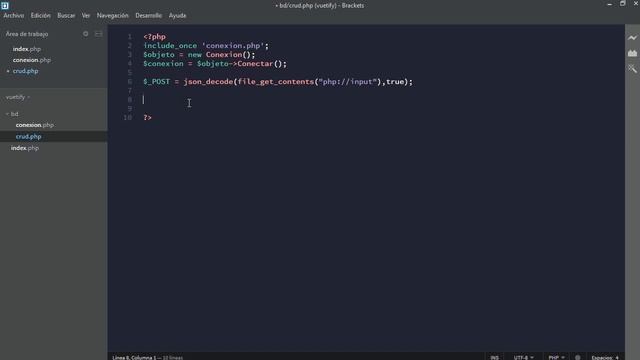The width and height of the screenshot is (640, 360).
Task: Click the indentation size value 4
Action: pyautogui.click(x=617, y=357)
